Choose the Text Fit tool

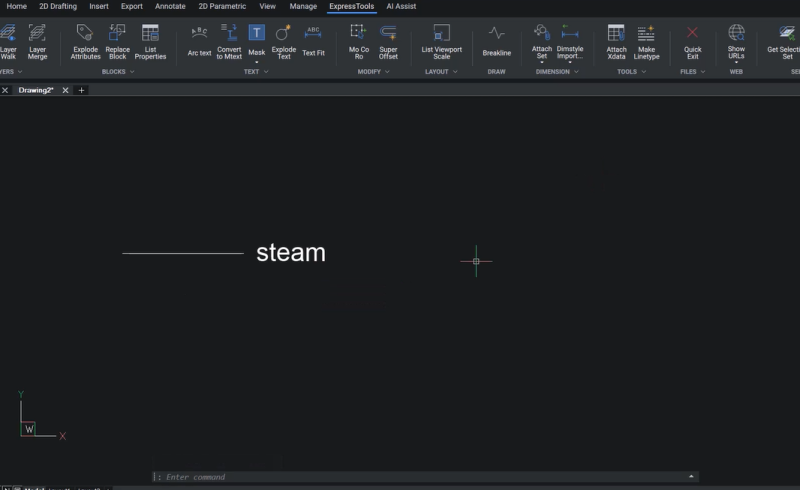point(313,42)
